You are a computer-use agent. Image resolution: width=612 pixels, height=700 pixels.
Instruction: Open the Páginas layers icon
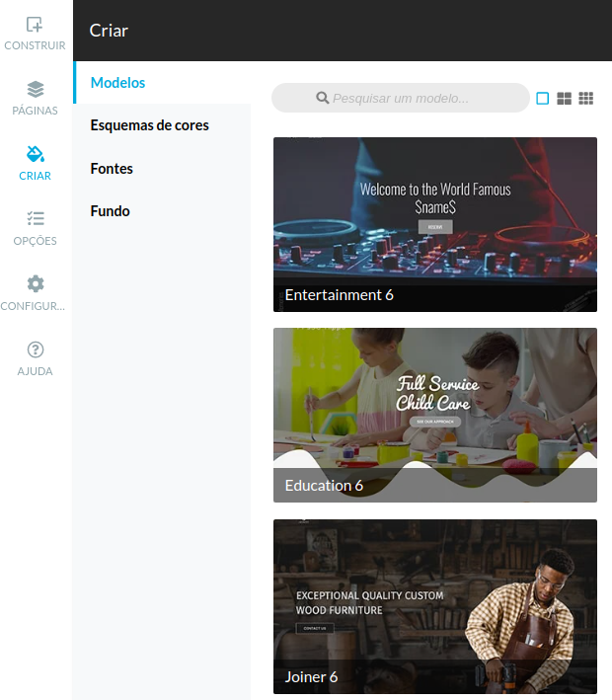(35, 90)
